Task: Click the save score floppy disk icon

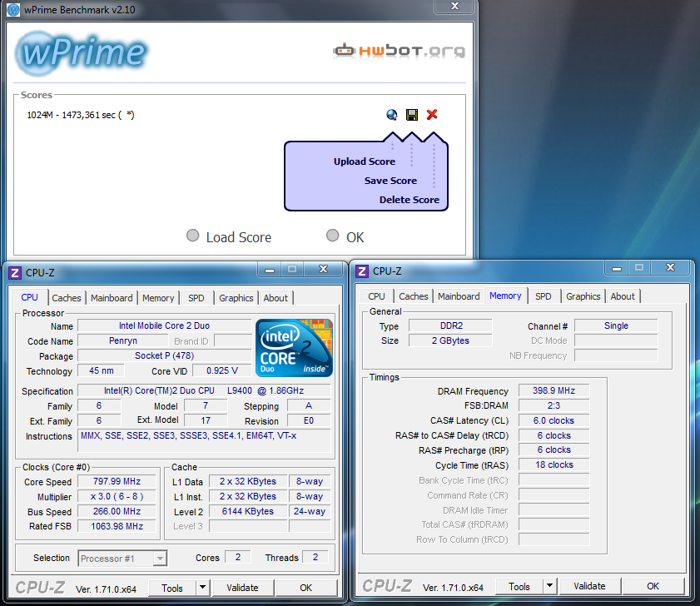Action: 412,115
